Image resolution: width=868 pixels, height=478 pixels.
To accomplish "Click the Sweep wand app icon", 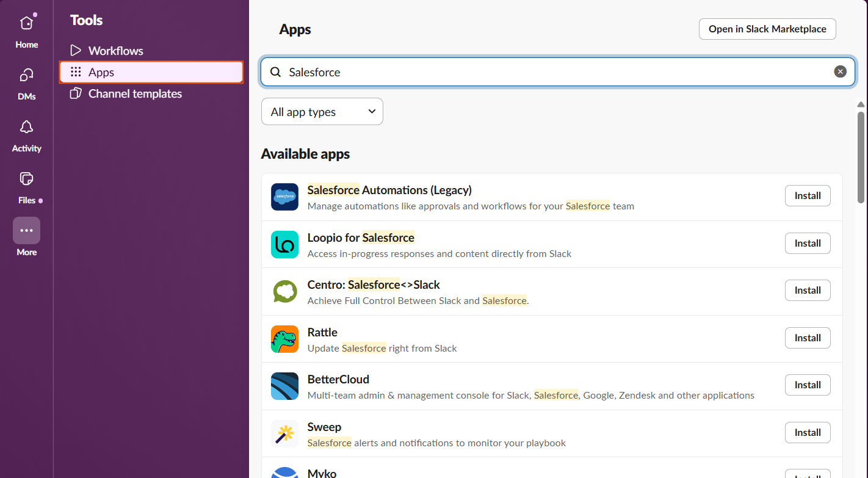I will point(284,433).
